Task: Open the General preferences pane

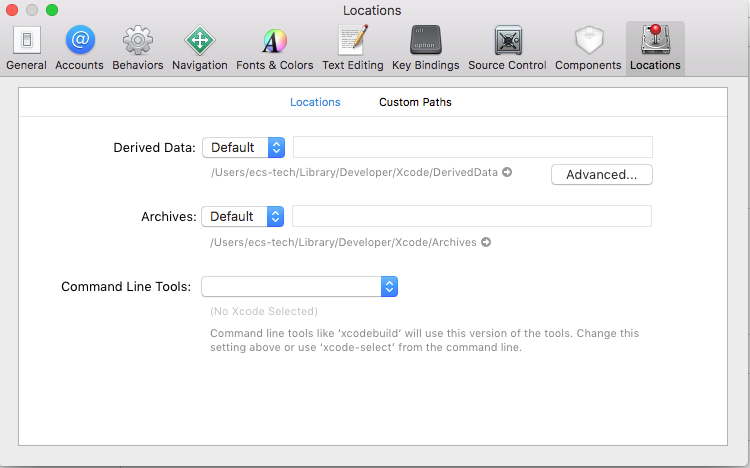Action: 26,48
